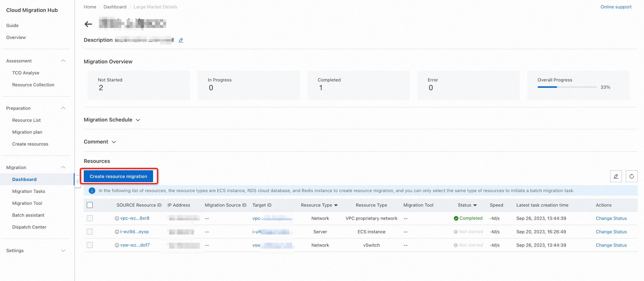Open the Status column filter dropdown
This screenshot has width=644, height=281.
475,205
